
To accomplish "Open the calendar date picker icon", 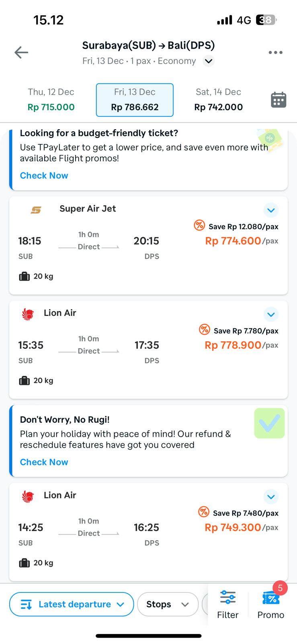I will coord(279,100).
